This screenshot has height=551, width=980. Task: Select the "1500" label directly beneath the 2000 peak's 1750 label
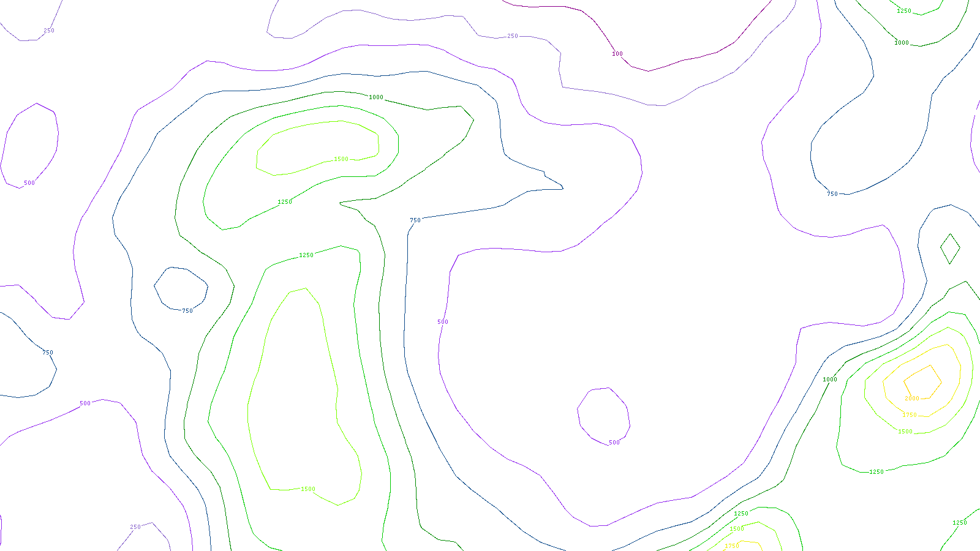(905, 432)
